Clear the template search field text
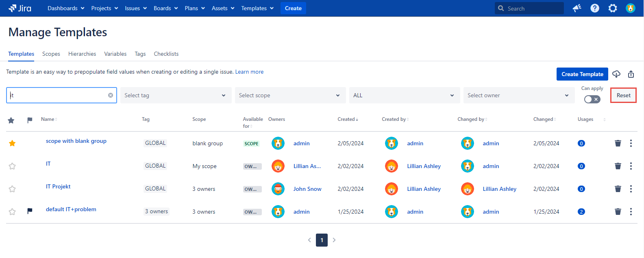The width and height of the screenshot is (644, 258). point(111,95)
